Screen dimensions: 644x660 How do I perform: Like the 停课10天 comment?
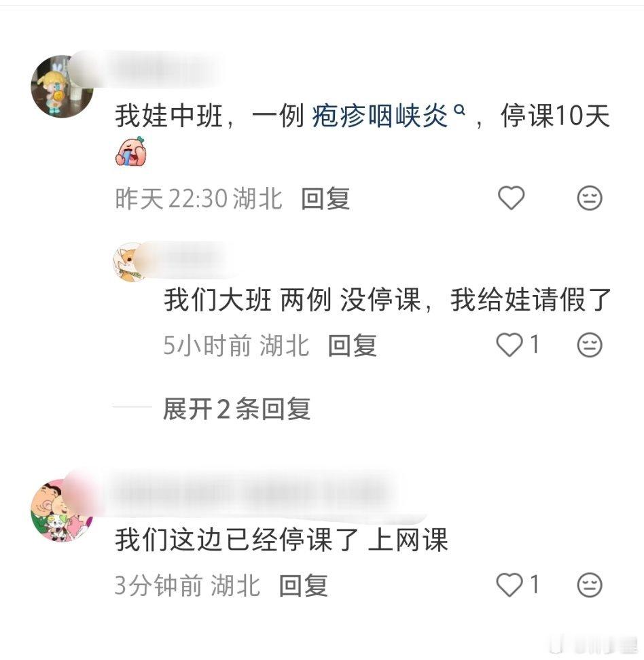511,197
